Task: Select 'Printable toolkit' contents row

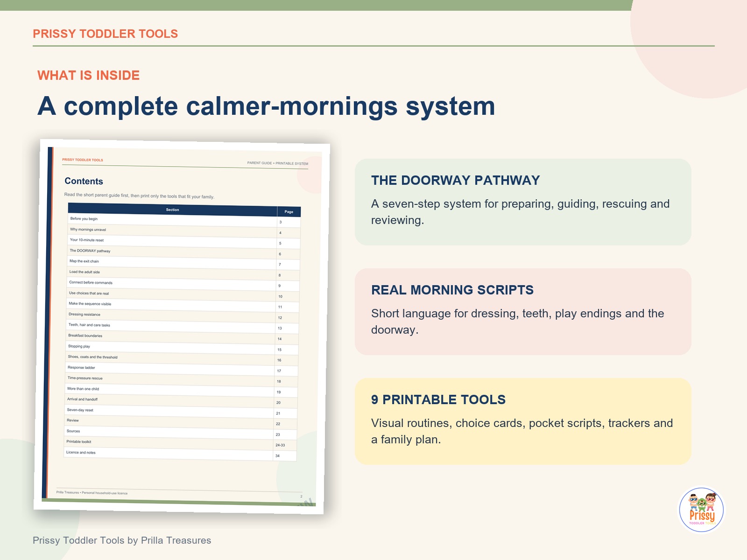Action: pyautogui.click(x=180, y=443)
